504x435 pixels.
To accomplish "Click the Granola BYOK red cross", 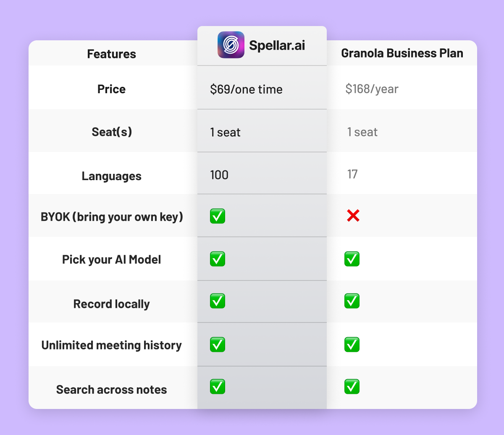I will pyautogui.click(x=353, y=216).
